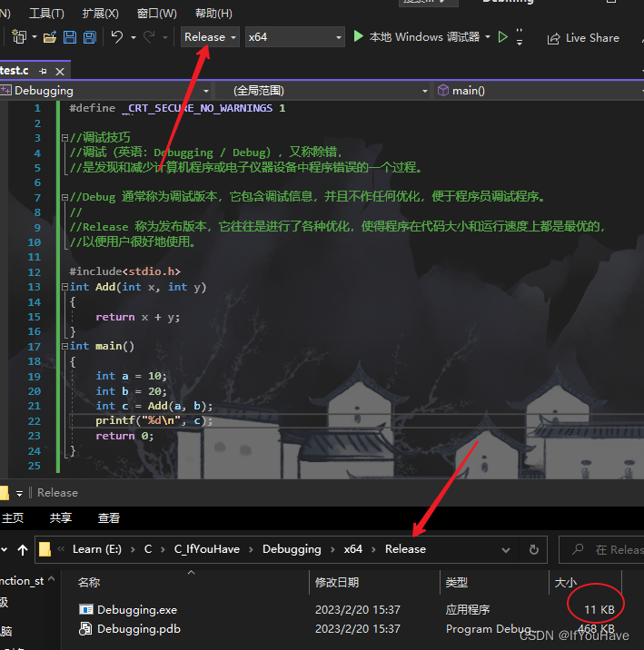The width and height of the screenshot is (644, 650).
Task: Open the 扩展(X) menu
Action: click(x=100, y=14)
